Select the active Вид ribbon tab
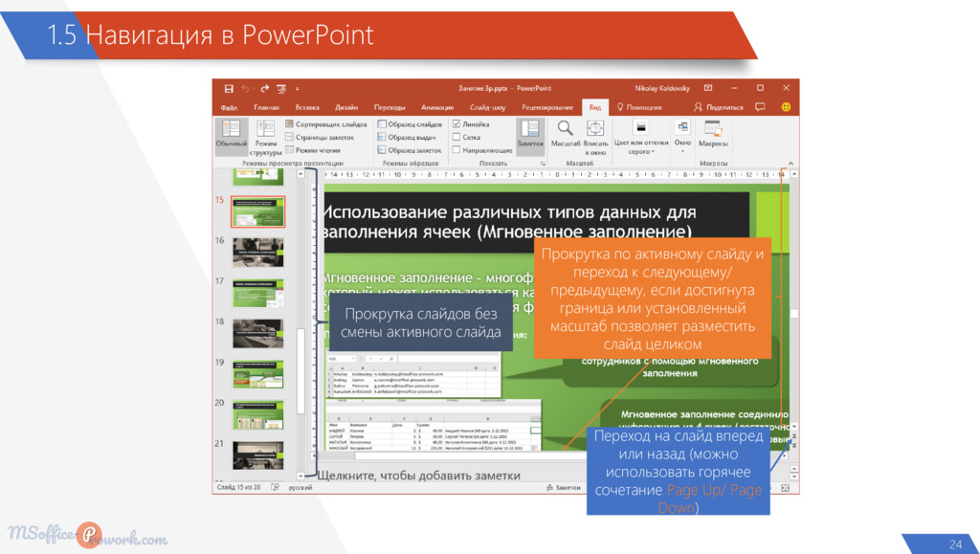This screenshot has width=980, height=554. 595,107
